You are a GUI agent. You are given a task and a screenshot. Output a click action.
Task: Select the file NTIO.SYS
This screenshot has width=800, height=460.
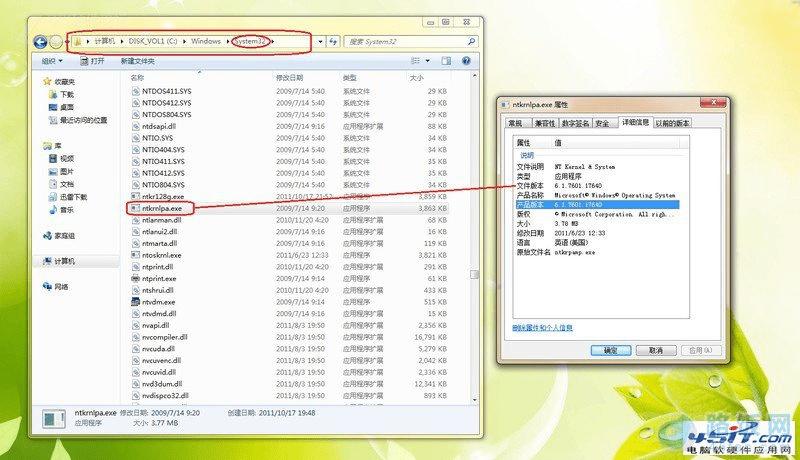point(158,138)
